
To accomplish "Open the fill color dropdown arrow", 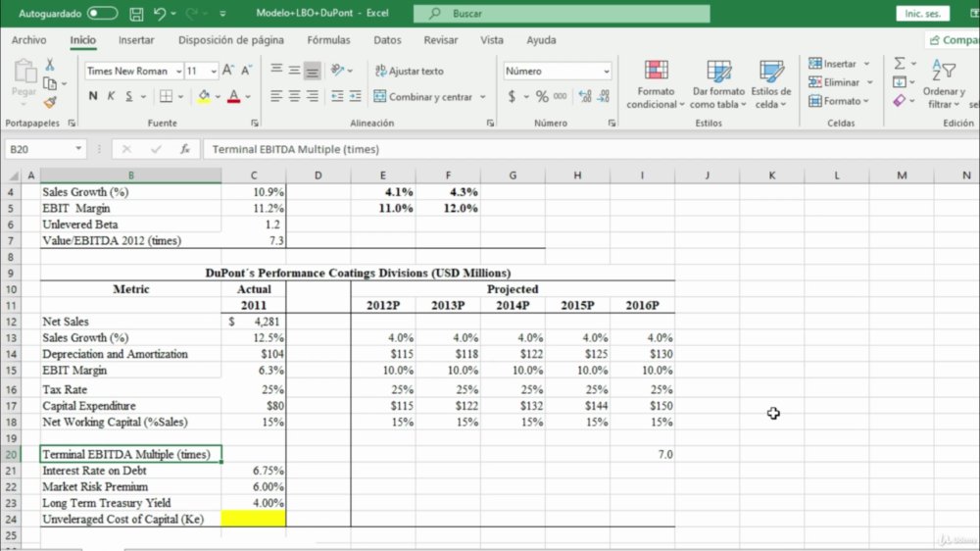I will tap(218, 97).
